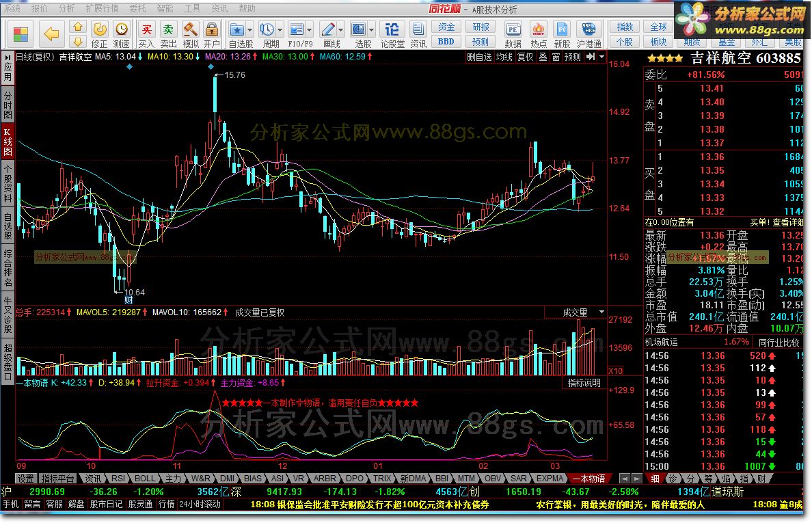Open the F10/F9 info icon
Image resolution: width=812 pixels, height=523 pixels.
click(297, 29)
